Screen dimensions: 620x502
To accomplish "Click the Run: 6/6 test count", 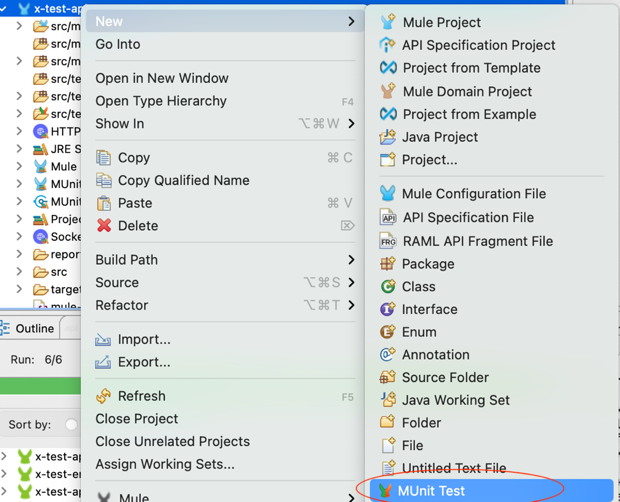I will 36,360.
